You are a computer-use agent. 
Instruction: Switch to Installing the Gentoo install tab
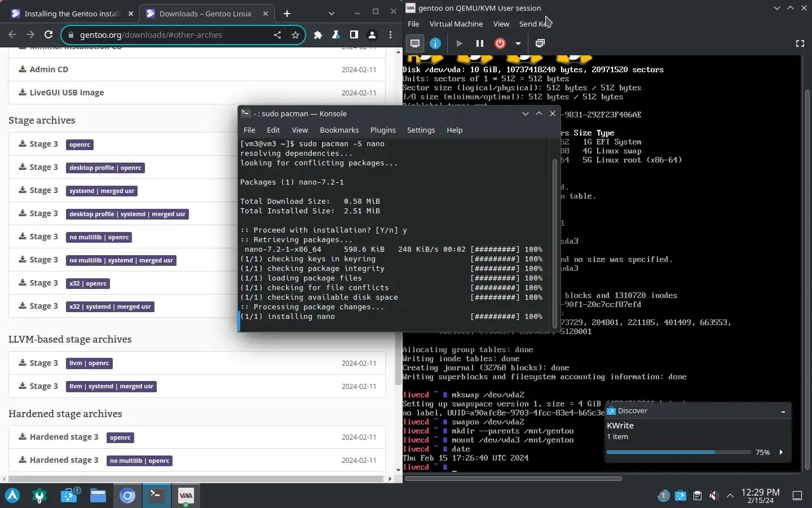(x=73, y=14)
